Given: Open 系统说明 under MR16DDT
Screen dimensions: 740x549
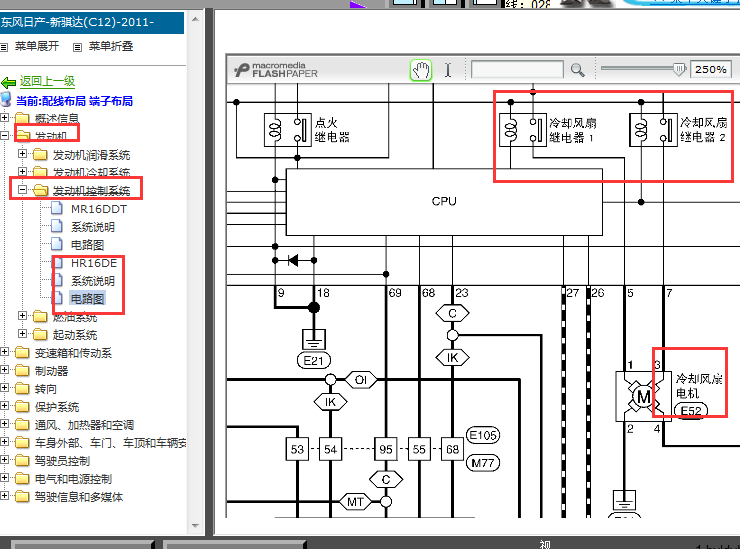Looking at the screenshot, I should point(93,227).
